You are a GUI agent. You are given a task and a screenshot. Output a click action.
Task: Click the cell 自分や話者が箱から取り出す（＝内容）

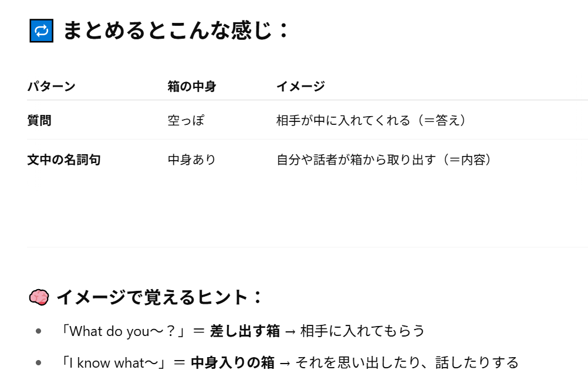[x=383, y=160]
